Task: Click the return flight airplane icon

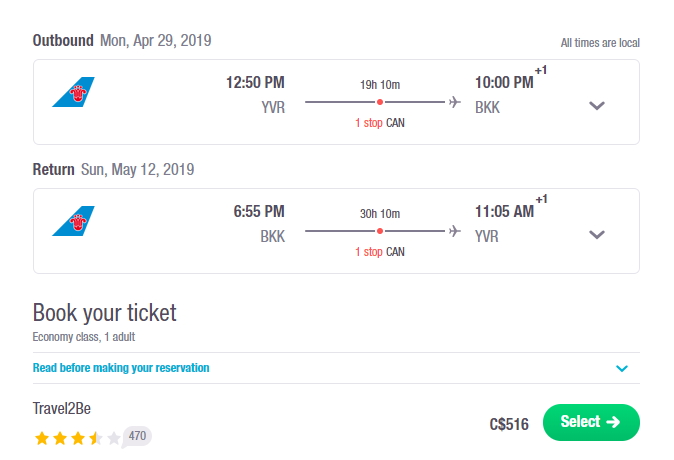Action: (x=454, y=231)
